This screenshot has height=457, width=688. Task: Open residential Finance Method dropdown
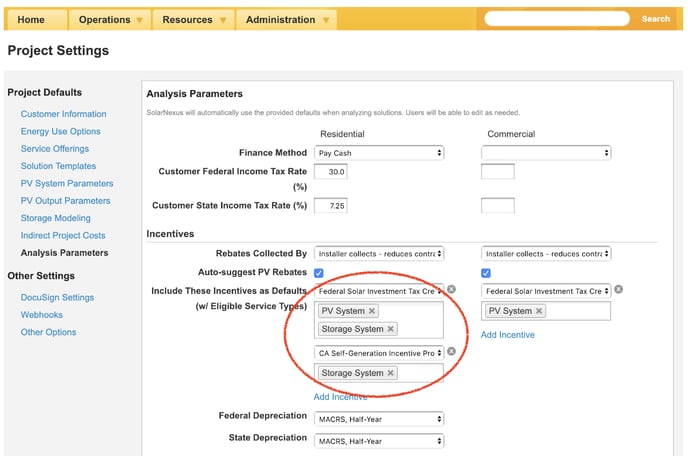(379, 153)
